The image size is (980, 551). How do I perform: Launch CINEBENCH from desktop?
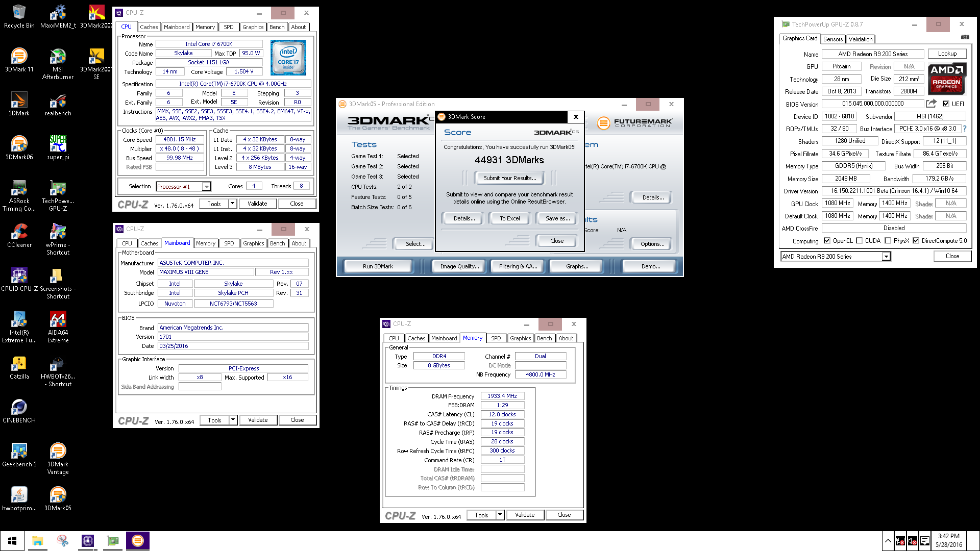coord(19,411)
